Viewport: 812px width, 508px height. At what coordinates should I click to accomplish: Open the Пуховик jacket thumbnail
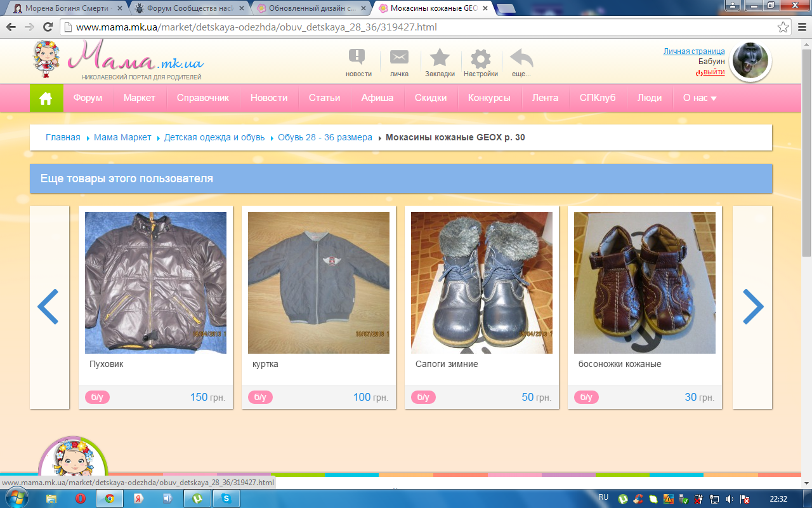click(155, 283)
